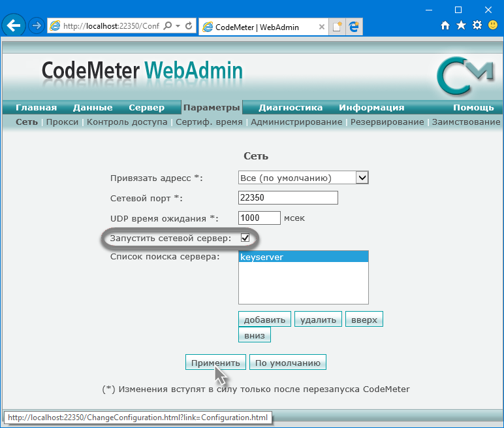
Task: Select keyserver in the server search list
Action: click(303, 257)
